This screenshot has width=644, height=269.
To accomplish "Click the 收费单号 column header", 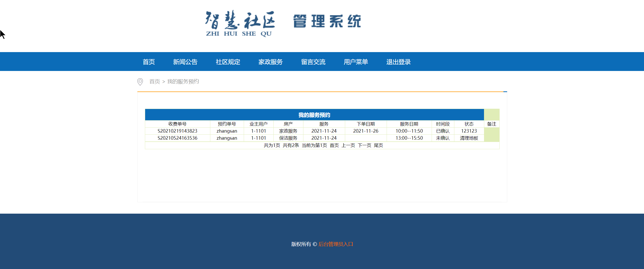I will coord(178,124).
